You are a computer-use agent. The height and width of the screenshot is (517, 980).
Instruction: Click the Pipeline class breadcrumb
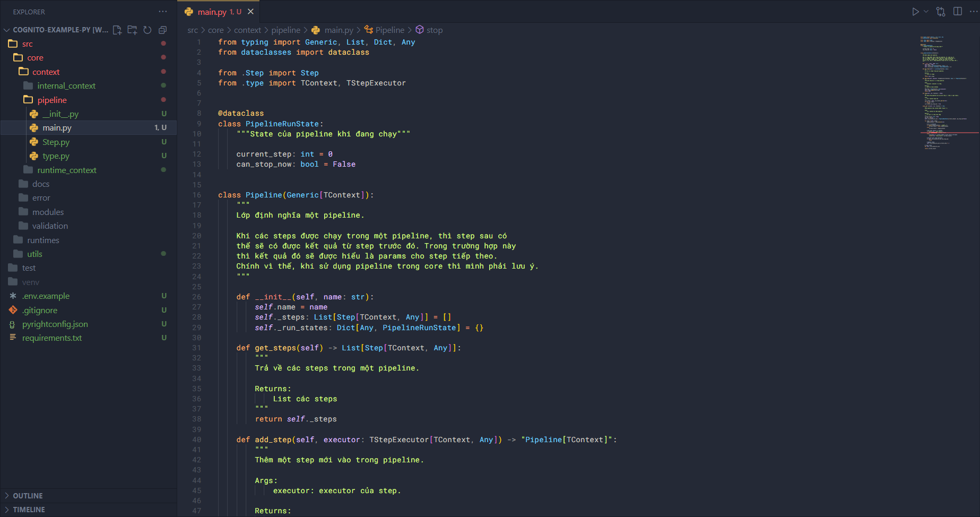coord(389,30)
